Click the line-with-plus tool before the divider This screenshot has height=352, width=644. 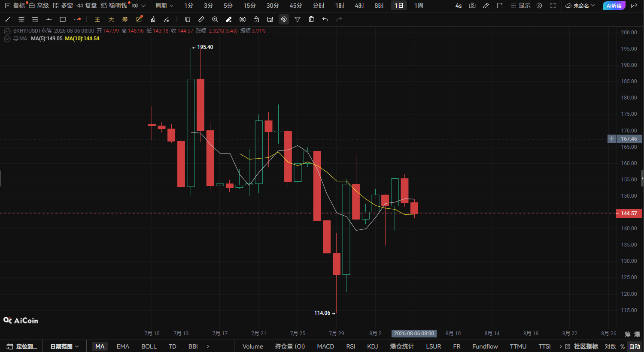click(166, 19)
